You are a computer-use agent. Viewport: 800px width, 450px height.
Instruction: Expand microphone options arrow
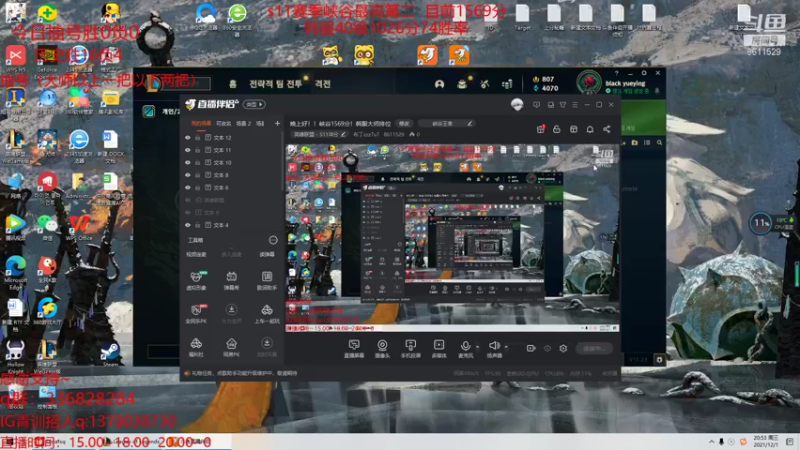[478, 347]
